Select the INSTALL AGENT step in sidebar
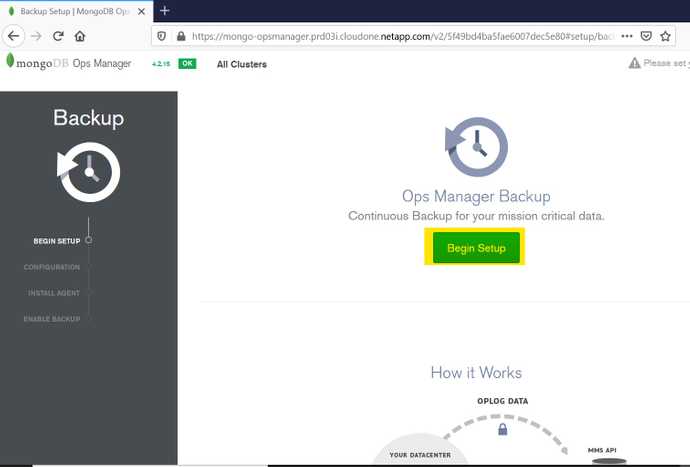The width and height of the screenshot is (690, 467). 54,293
